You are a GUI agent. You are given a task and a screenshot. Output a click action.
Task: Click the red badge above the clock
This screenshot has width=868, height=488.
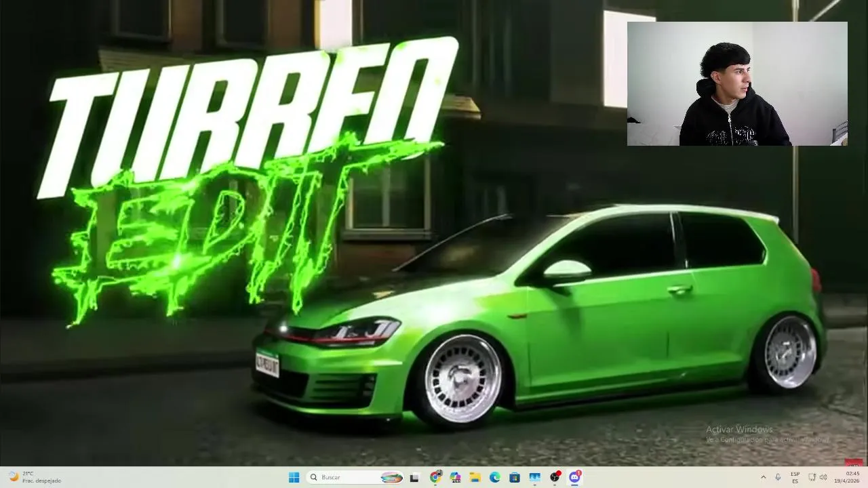tap(853, 463)
